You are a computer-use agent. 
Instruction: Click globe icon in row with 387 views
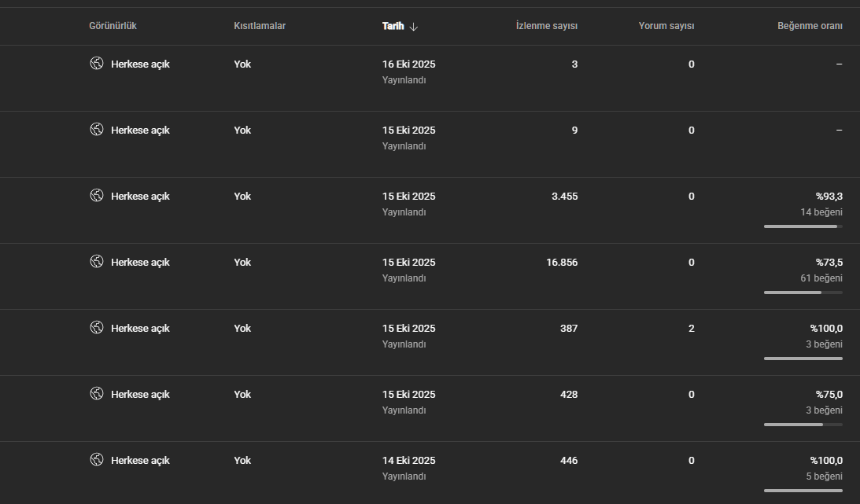pyautogui.click(x=97, y=328)
